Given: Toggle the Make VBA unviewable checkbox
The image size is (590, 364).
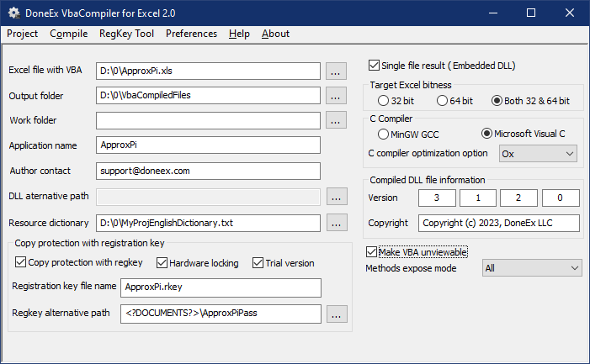Looking at the screenshot, I should [371, 251].
